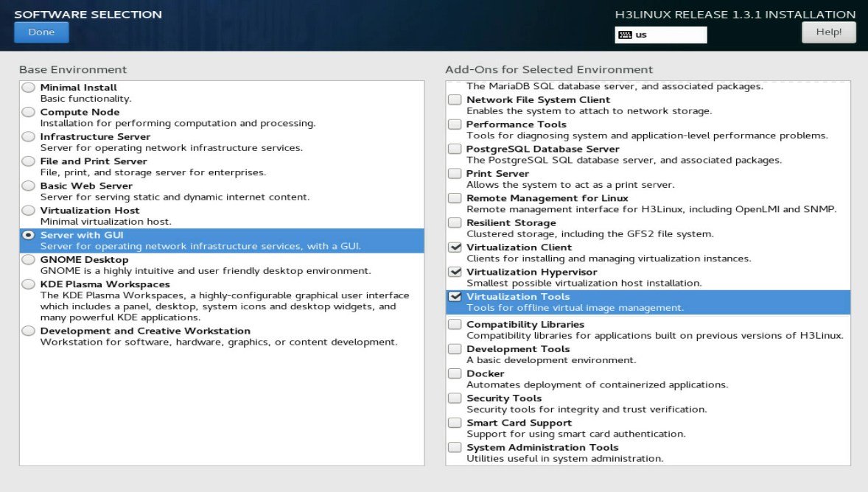Click the 'Virtualization Client' label
Viewport: 868px width, 492px height.
pos(519,247)
